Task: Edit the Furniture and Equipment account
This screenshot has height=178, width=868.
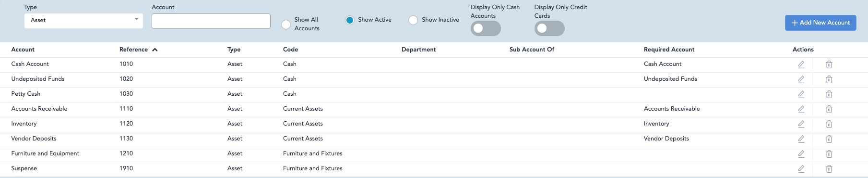Action: click(801, 154)
